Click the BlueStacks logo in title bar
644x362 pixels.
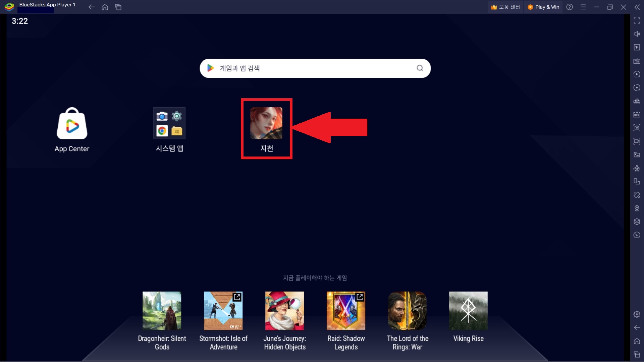[x=9, y=7]
